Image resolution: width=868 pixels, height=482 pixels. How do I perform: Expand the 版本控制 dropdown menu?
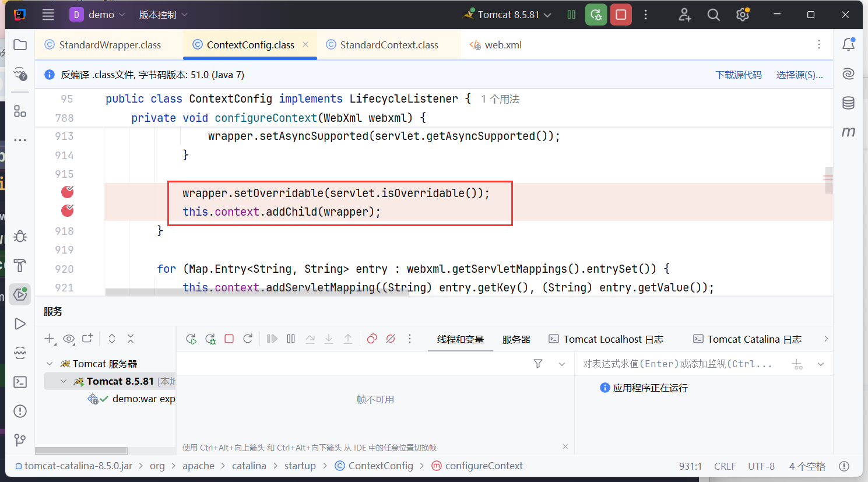coord(163,15)
